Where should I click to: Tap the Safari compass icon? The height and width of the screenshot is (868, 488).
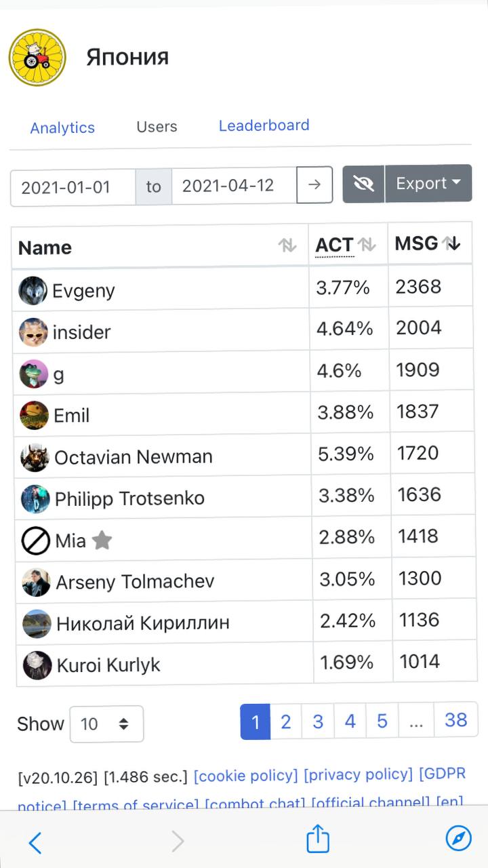pyautogui.click(x=458, y=839)
